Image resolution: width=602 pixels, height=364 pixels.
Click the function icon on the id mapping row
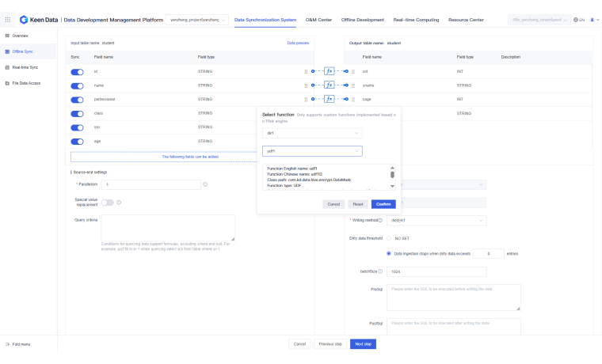click(330, 71)
